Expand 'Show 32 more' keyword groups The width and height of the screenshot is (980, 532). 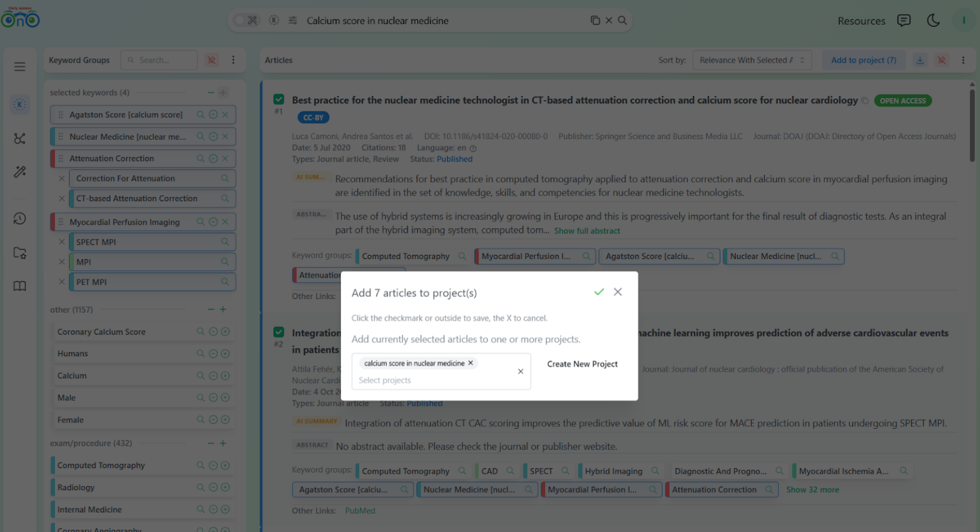812,490
